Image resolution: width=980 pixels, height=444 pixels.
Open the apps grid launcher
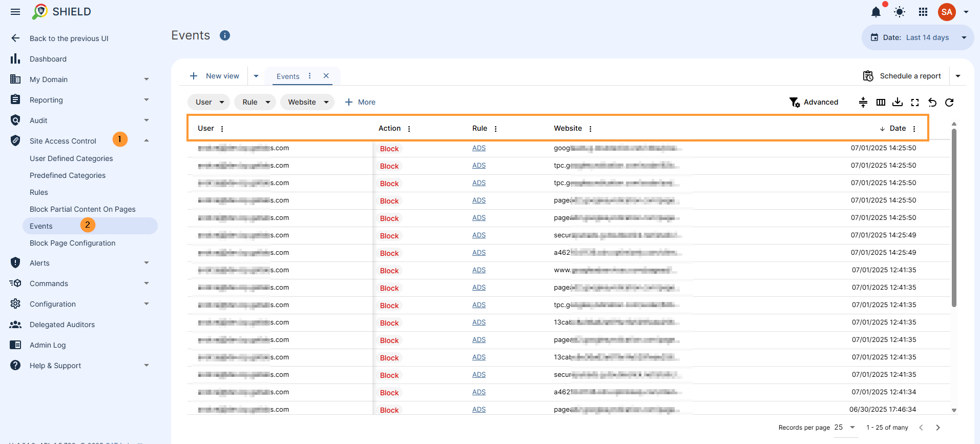[923, 12]
